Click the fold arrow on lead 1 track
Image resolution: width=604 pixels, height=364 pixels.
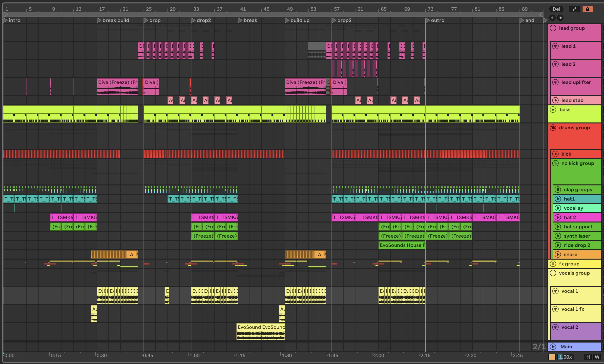click(x=555, y=46)
